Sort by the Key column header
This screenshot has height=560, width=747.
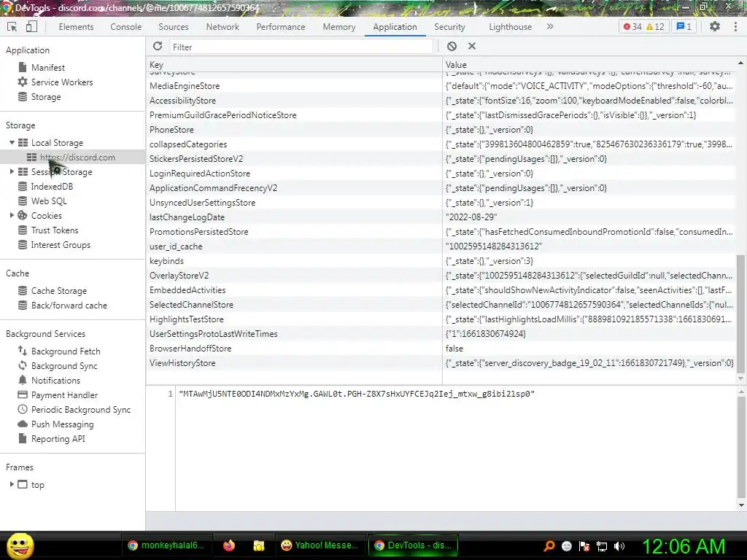[294, 64]
